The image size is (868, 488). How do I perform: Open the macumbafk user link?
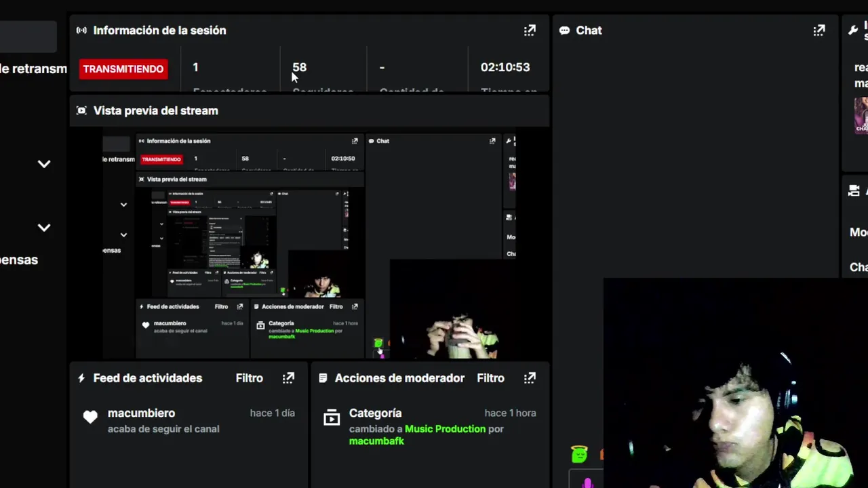click(376, 441)
